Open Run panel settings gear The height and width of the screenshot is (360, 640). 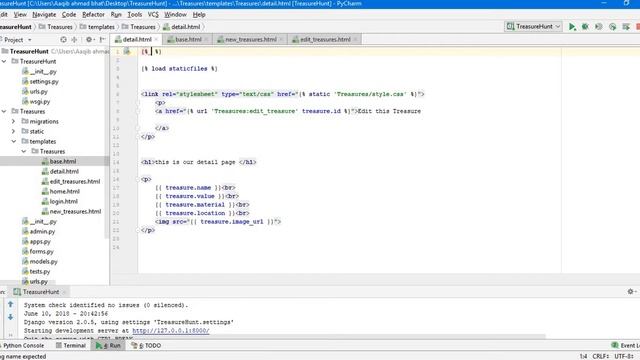pos(631,291)
